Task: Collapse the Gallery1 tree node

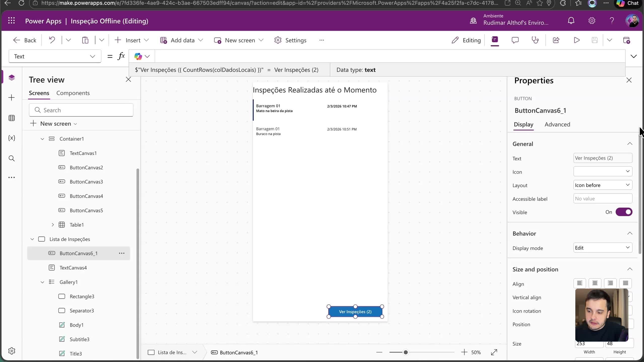Action: point(42,282)
